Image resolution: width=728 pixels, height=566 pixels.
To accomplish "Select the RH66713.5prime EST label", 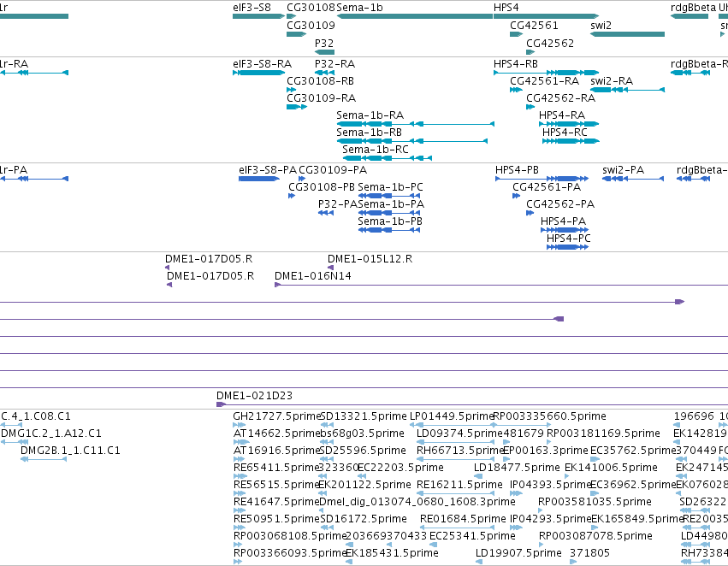I will [x=460, y=451].
